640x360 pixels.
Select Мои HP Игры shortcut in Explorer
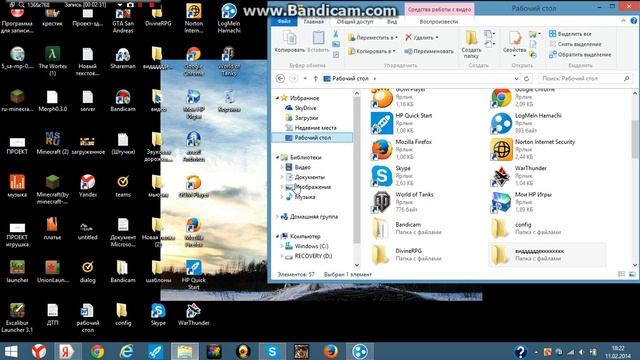click(x=522, y=202)
